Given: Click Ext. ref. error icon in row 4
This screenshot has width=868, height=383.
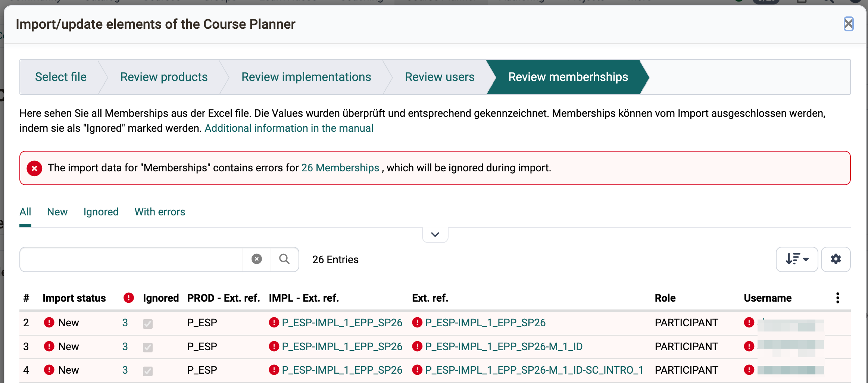Looking at the screenshot, I should [x=417, y=370].
